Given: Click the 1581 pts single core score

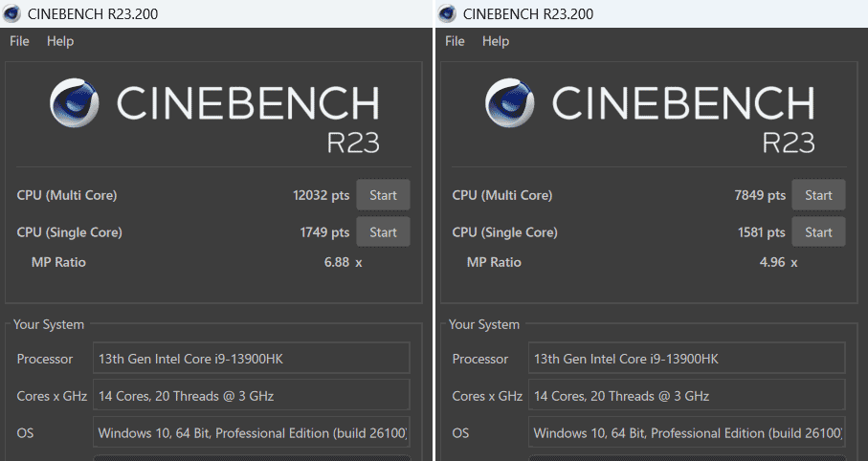Looking at the screenshot, I should click(x=761, y=232).
